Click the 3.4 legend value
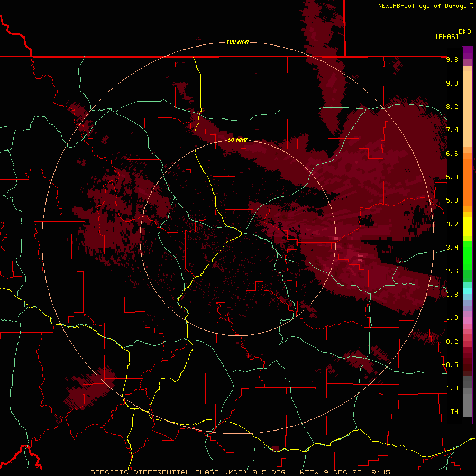This screenshot has height=476, width=476. coord(452,248)
